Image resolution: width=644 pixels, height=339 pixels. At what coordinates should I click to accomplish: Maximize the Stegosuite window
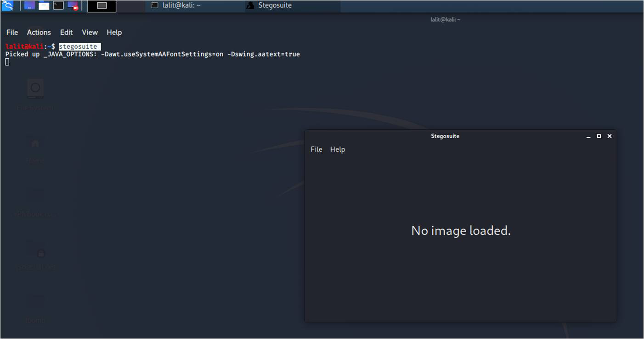[599, 136]
